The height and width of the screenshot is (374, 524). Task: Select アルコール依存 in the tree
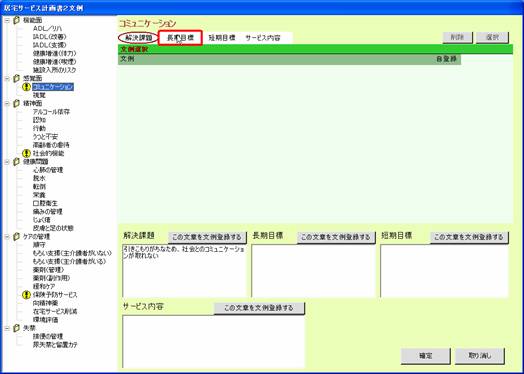click(x=51, y=112)
